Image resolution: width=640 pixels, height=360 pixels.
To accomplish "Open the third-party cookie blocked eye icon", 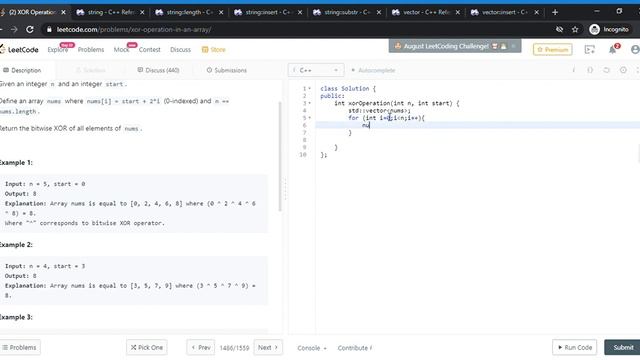I will tap(560, 29).
